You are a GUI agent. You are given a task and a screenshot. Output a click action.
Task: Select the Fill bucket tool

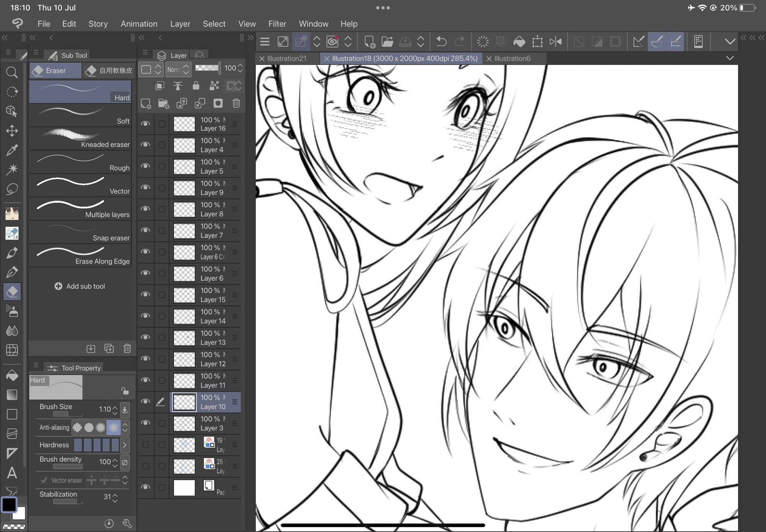12,376
